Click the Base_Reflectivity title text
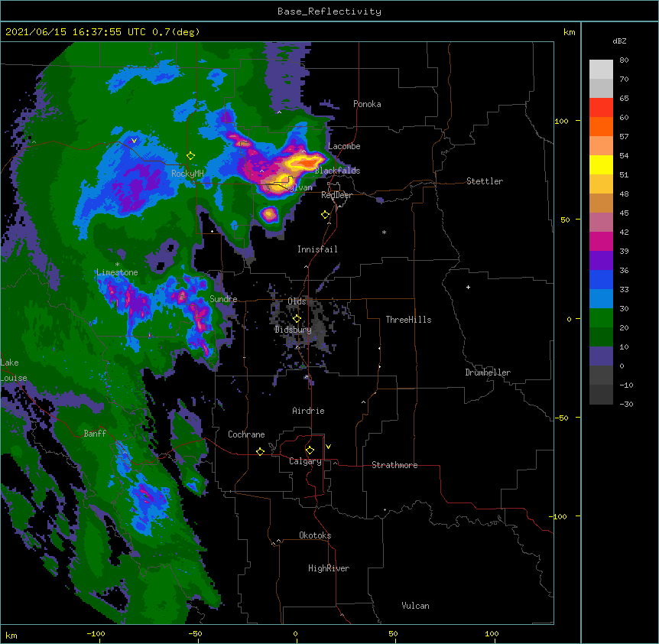The height and width of the screenshot is (644, 659). point(329,11)
